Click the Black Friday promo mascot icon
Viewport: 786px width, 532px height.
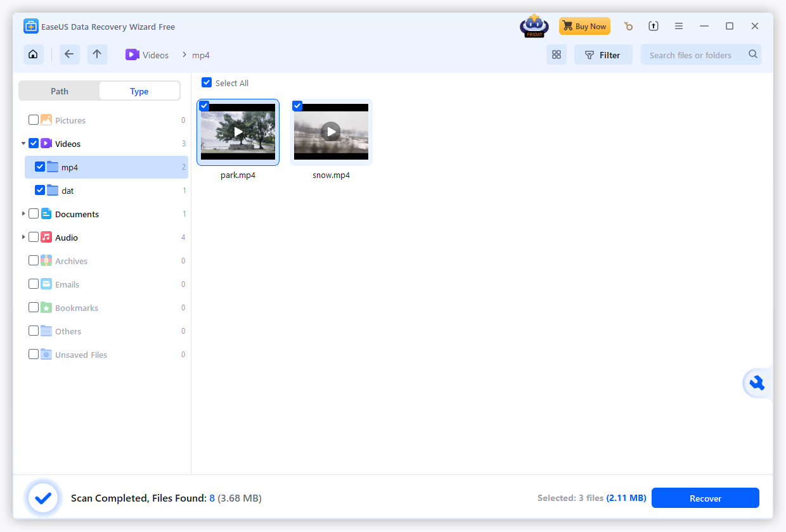coord(534,26)
